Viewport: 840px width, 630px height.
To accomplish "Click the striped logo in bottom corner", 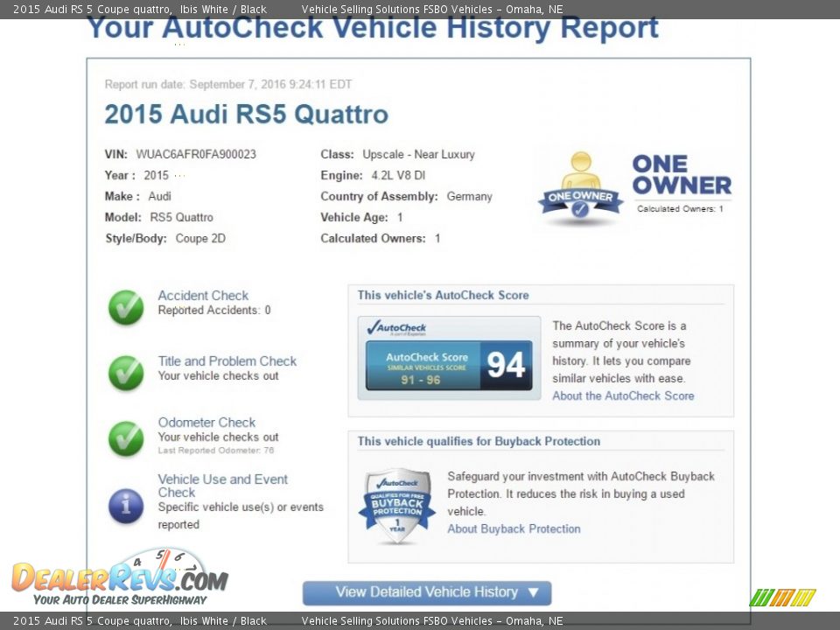I will click(782, 598).
